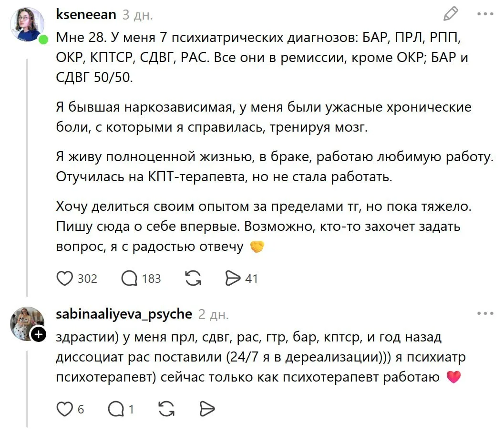Viewport: 504px width, 434px height.
Task: Share kseneean's post via the arrow icon
Action: point(233,278)
